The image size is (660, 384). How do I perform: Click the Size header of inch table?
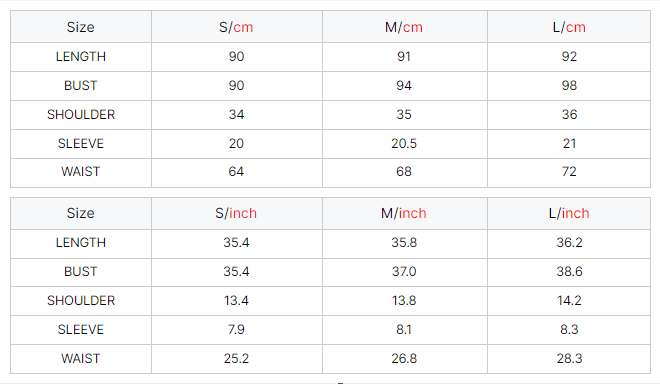tap(81, 213)
